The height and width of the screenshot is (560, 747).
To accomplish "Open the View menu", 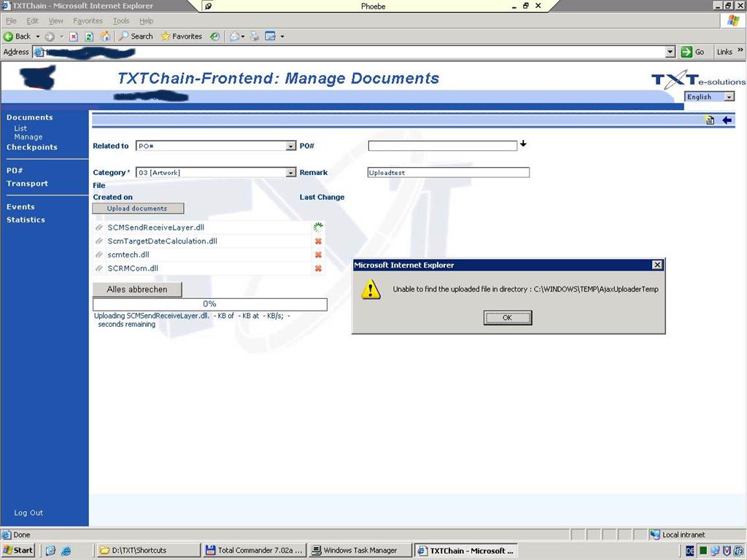I will click(55, 21).
